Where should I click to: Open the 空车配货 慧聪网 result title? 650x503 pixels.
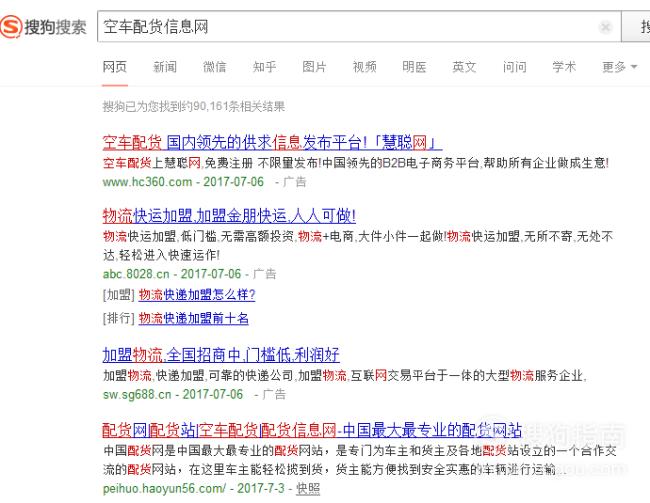pos(272,143)
